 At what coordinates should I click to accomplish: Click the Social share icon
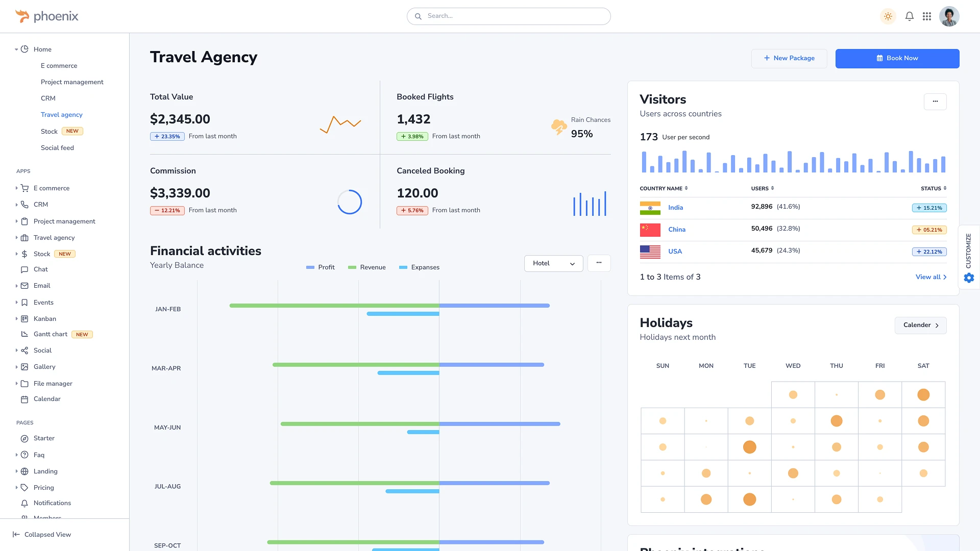24,350
